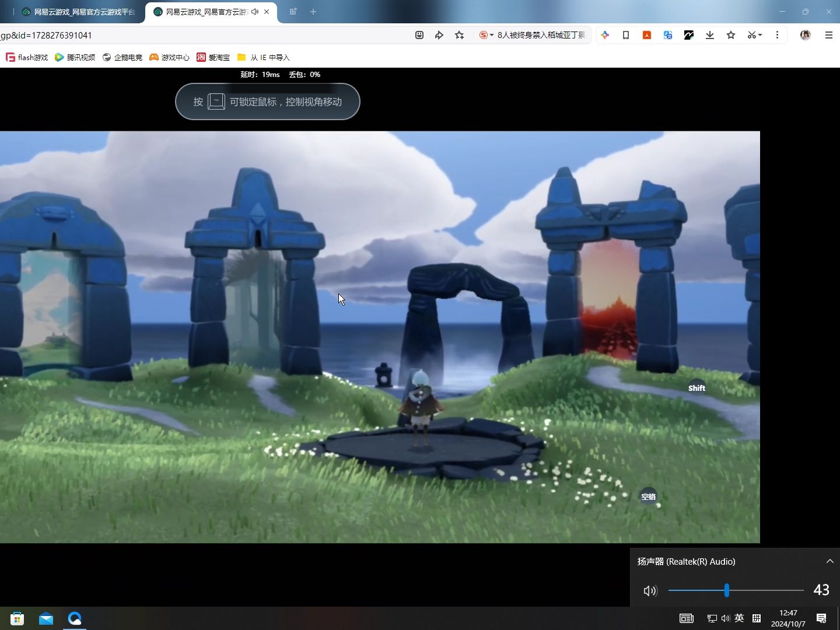Open the browser downloads icon
840x630 pixels.
click(x=710, y=35)
